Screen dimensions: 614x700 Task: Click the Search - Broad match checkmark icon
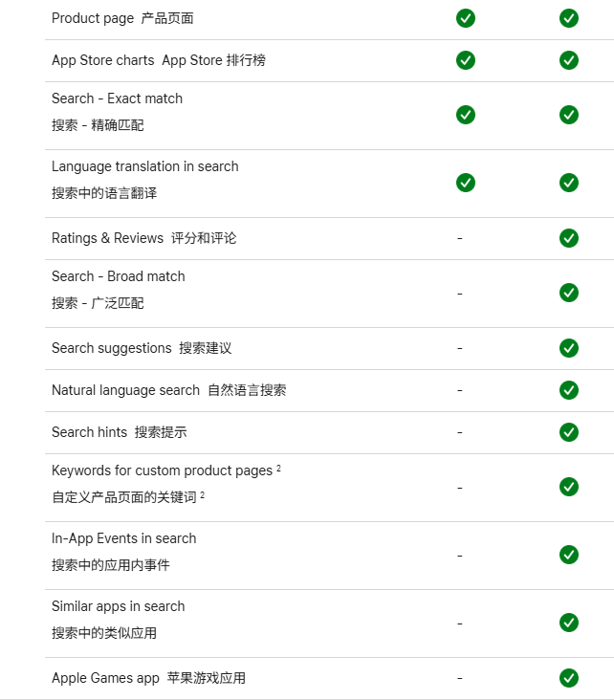[569, 293]
